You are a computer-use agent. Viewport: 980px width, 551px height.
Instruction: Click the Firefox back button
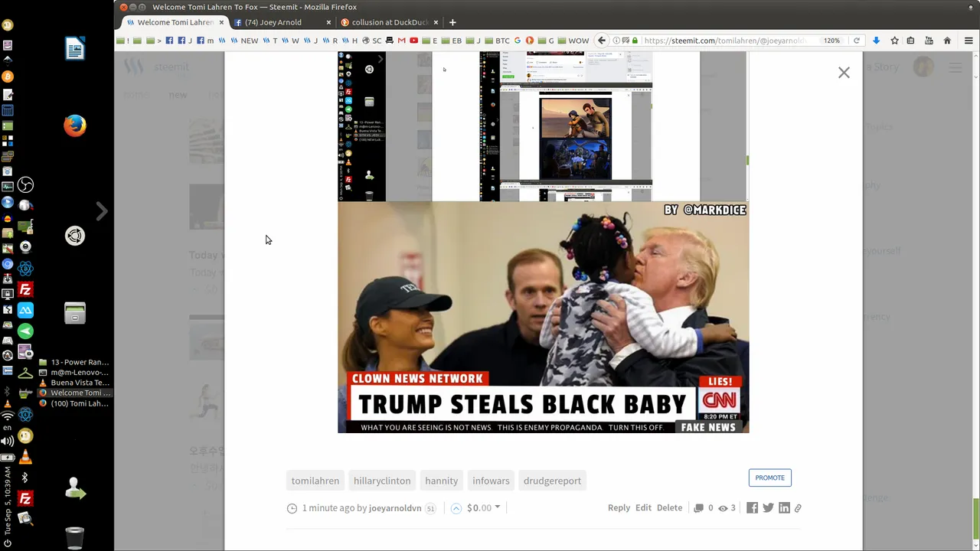click(x=602, y=41)
